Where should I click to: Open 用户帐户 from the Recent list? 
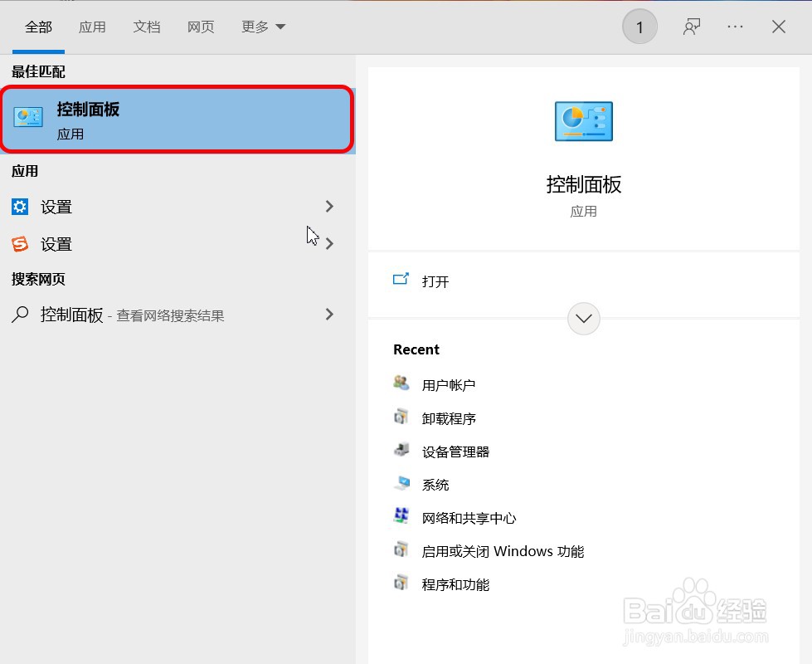click(449, 384)
